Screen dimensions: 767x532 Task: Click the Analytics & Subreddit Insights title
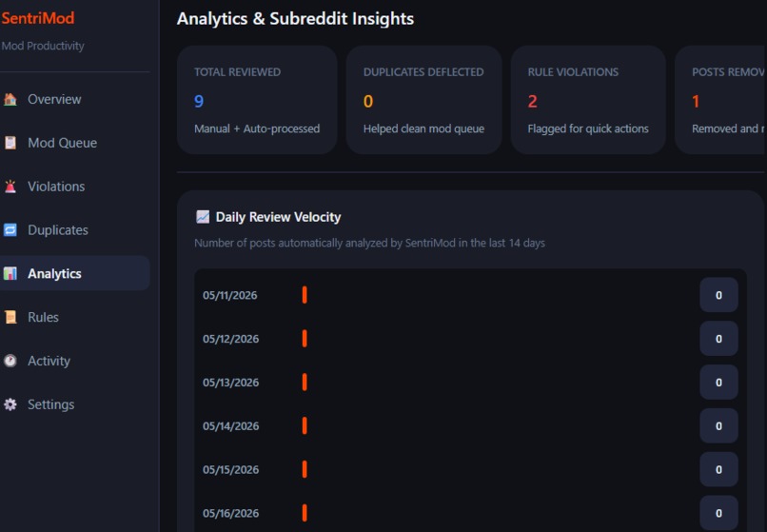(295, 19)
